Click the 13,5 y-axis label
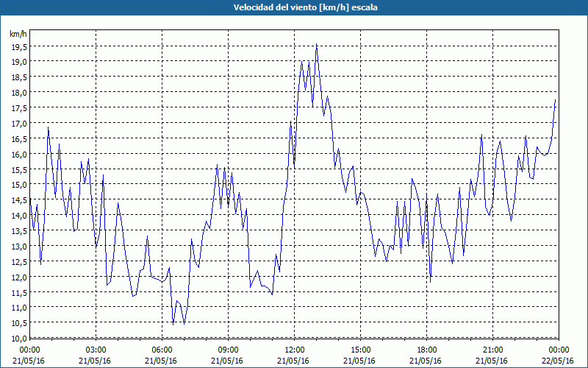 [x=18, y=230]
